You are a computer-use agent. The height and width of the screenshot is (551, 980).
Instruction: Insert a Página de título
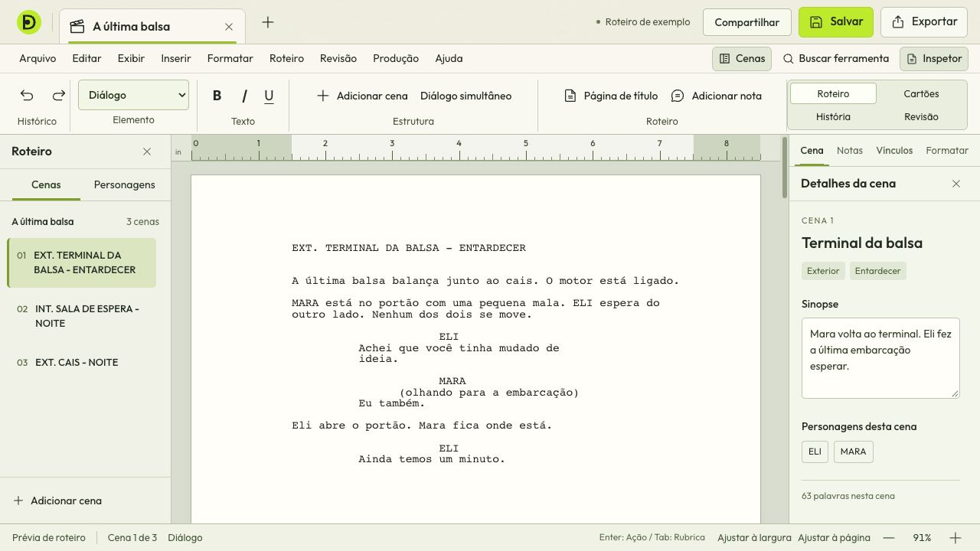pos(611,96)
